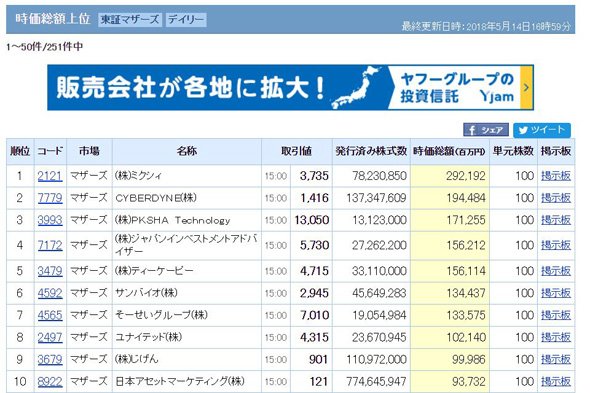The height and width of the screenshot is (393, 590).
Task: Open stock code 7779 link
Action: point(50,198)
